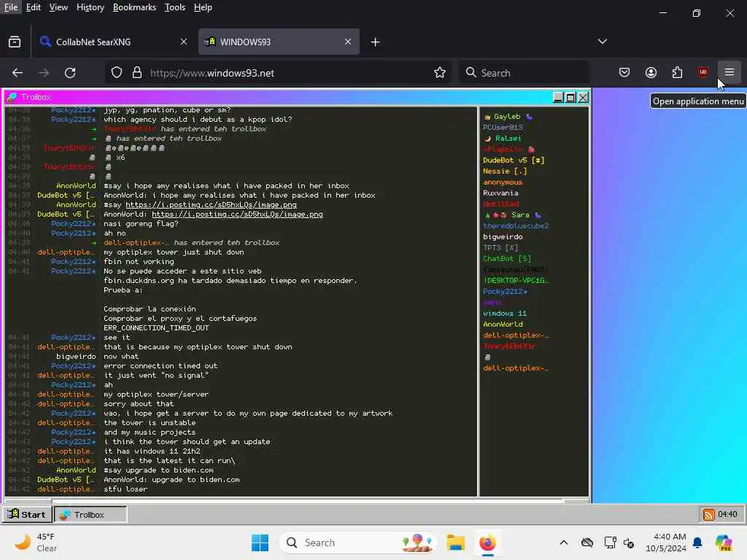Select Trollbox in the Windows 93 taskbar

90,514
